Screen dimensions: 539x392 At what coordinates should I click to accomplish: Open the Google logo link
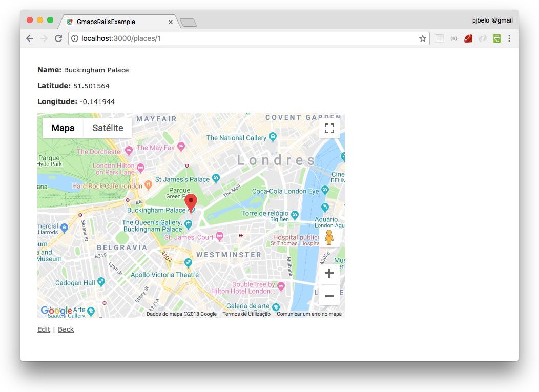tap(56, 311)
